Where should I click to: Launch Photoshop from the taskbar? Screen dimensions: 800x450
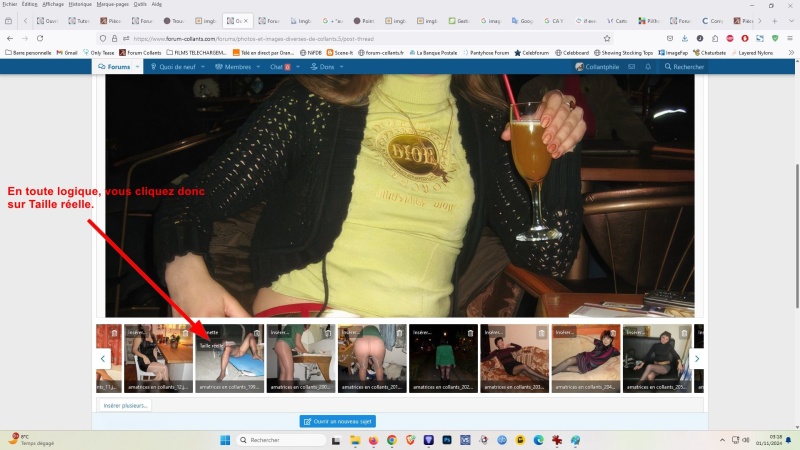coord(447,440)
